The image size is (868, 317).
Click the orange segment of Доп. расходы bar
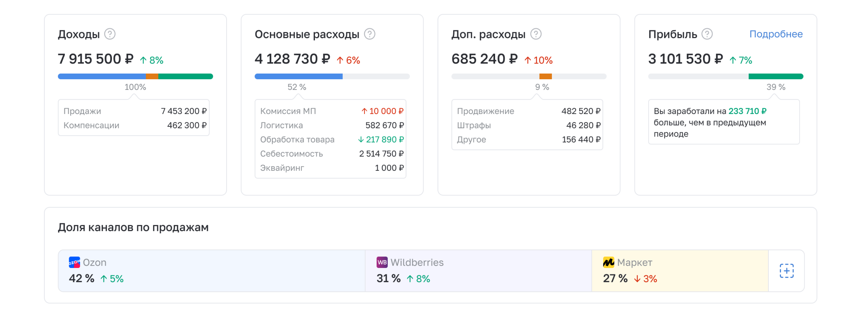pos(545,76)
